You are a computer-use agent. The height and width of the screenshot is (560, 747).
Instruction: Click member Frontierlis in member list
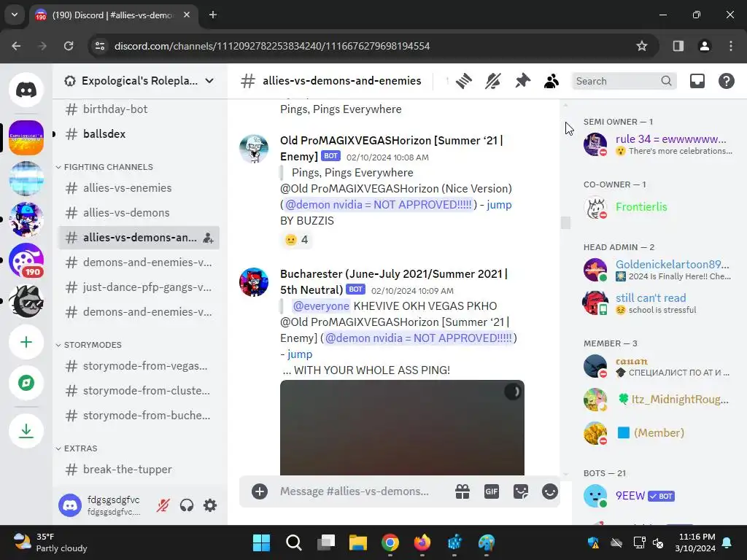point(657,207)
